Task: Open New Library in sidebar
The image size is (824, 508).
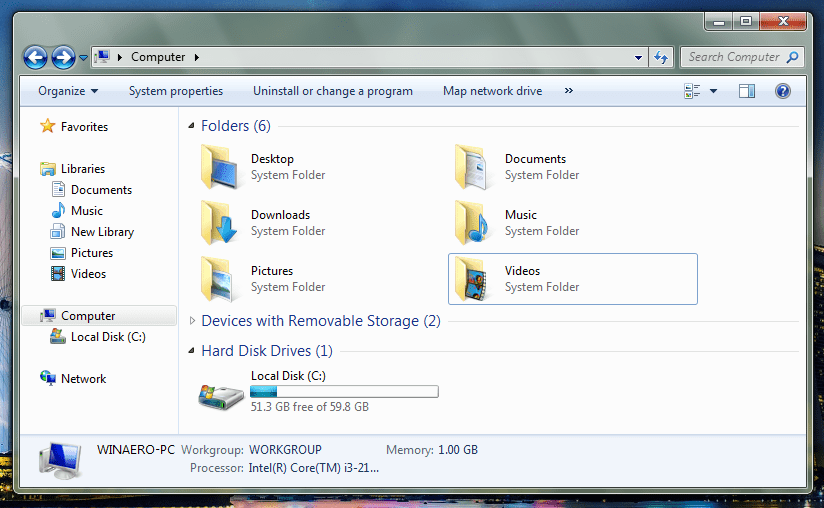Action: tap(102, 232)
